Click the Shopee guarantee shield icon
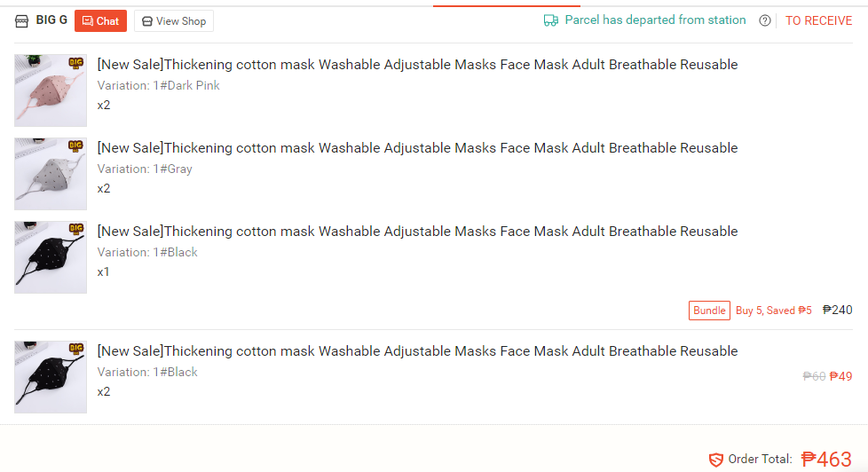Viewport: 868px width, 472px height. pos(715,460)
